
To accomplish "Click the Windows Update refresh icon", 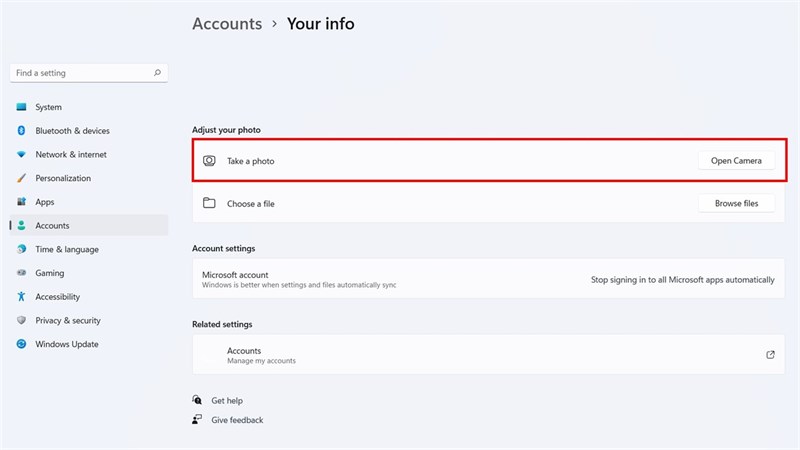I will [21, 344].
